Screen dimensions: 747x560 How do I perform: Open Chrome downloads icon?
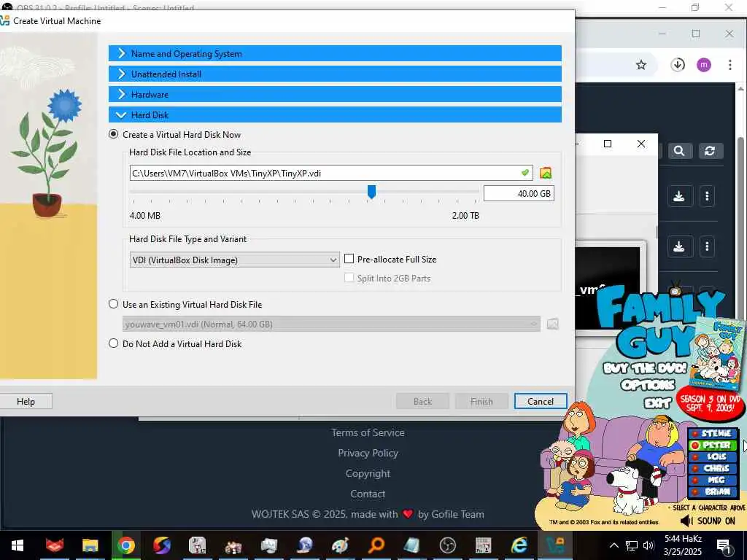coord(678,65)
